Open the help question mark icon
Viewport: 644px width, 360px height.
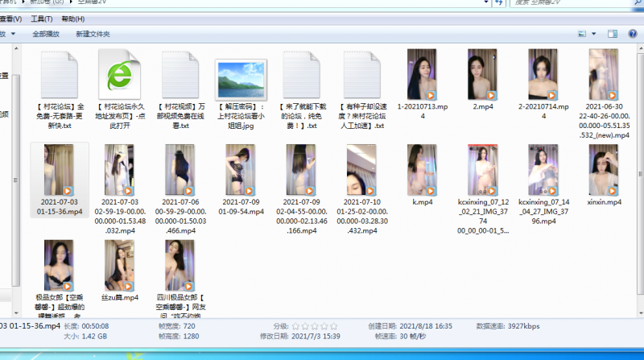click(632, 34)
